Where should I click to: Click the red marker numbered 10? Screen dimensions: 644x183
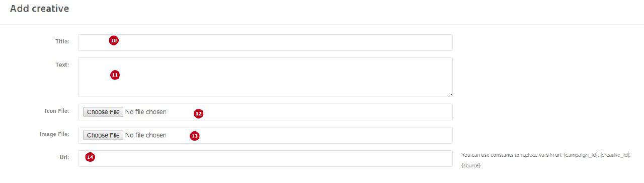tap(114, 40)
